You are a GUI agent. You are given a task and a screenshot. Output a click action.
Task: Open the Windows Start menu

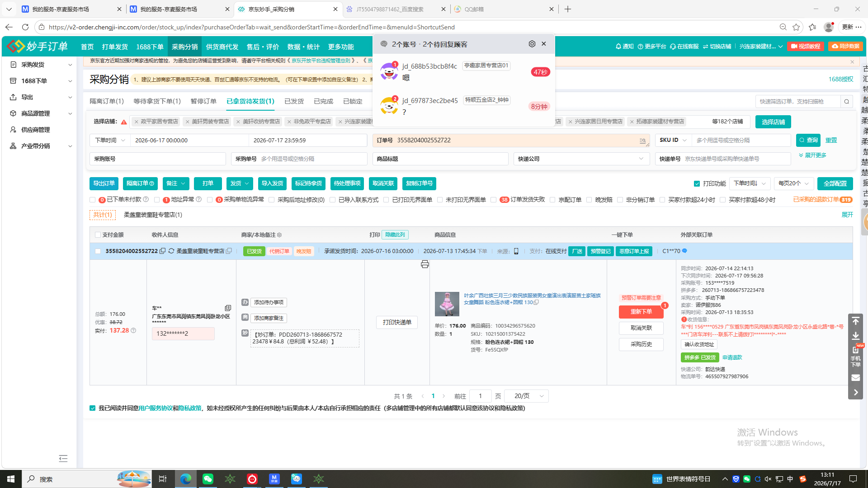pyautogui.click(x=11, y=479)
